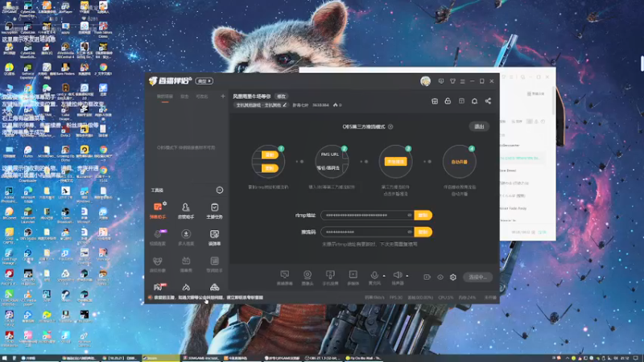Click the pill button beside the app logo
Screen dimensions: 644x362
pyautogui.click(x=204, y=81)
